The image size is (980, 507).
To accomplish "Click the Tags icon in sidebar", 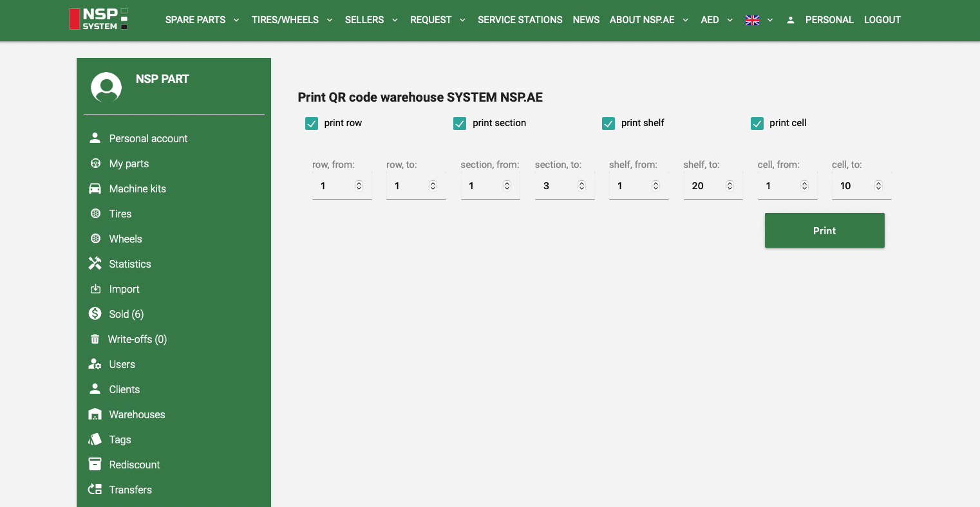I will pos(95,439).
